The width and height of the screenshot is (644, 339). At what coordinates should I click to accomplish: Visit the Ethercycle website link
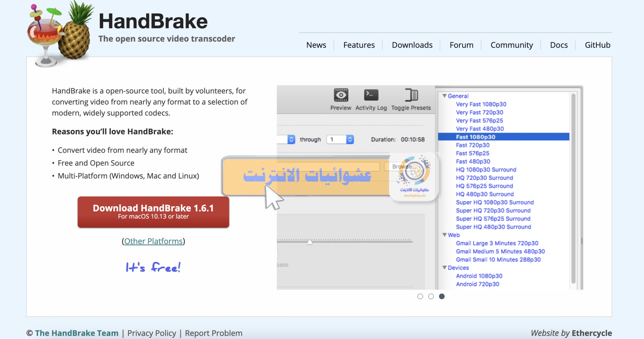pos(592,333)
